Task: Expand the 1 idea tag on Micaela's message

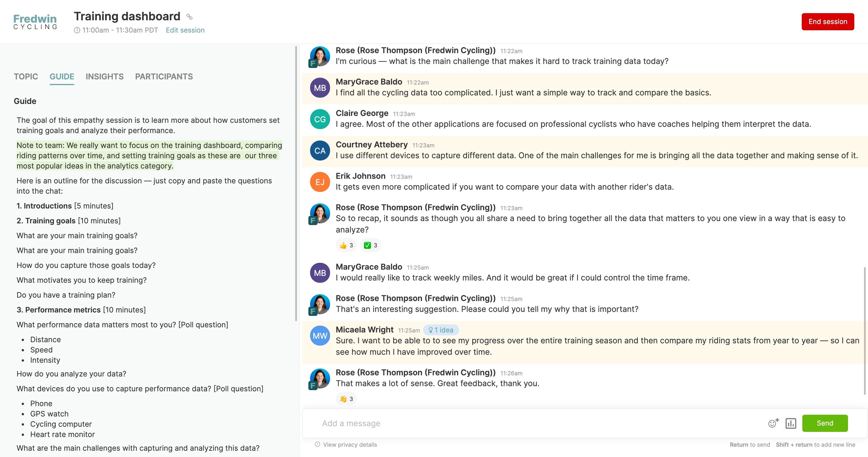Action: tap(441, 330)
